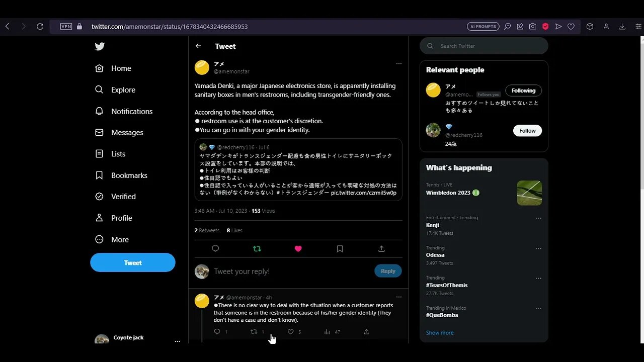Toggle bookmark icon on the main tweet
The image size is (644, 362).
coord(340,249)
